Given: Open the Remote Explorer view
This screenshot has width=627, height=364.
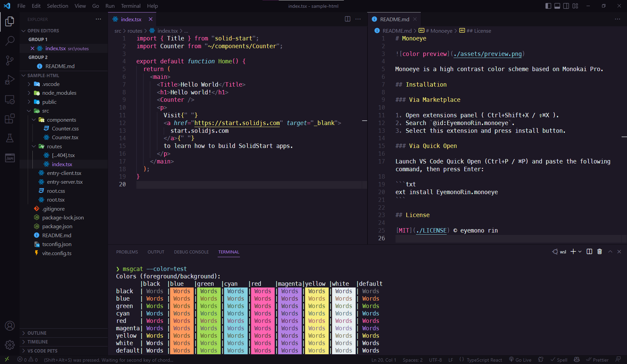Looking at the screenshot, I should click(10, 99).
